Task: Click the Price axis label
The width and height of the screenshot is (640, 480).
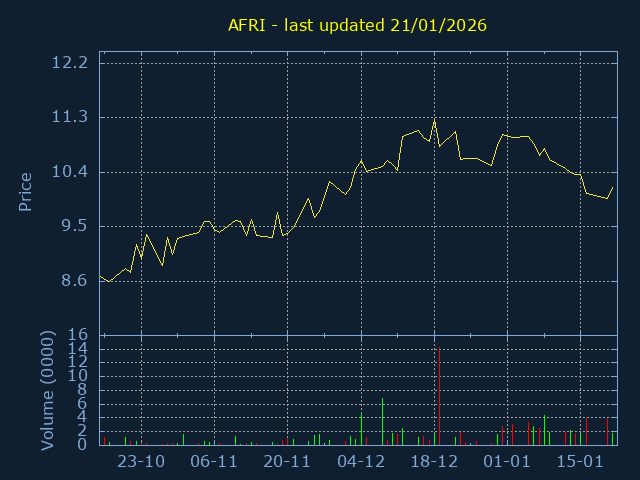Action: tap(26, 190)
